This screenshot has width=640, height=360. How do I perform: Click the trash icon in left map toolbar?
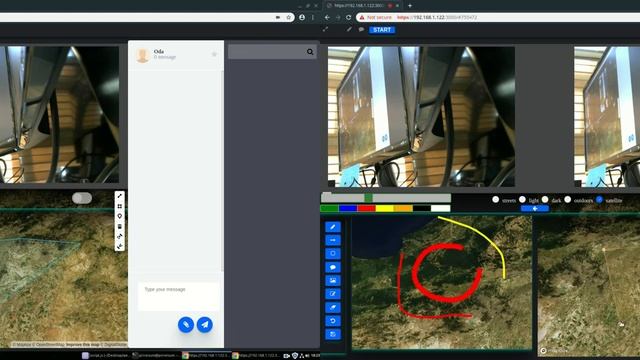pos(120,226)
